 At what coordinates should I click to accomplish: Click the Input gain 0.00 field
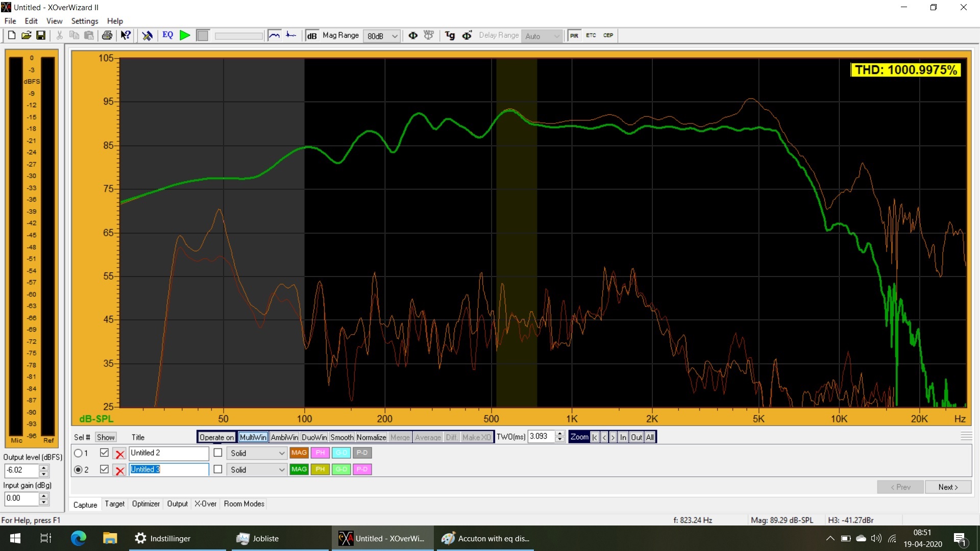21,498
